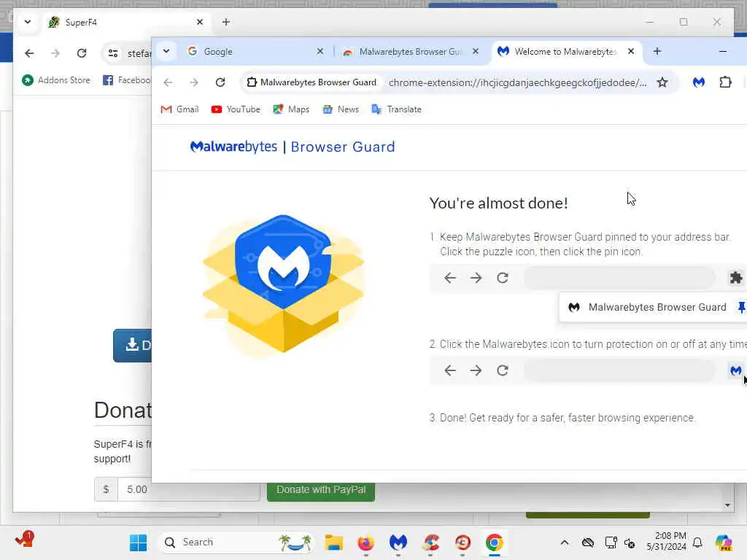This screenshot has height=560, width=747.
Task: Reload the Malwarebytes welcome page
Action: pos(220,82)
